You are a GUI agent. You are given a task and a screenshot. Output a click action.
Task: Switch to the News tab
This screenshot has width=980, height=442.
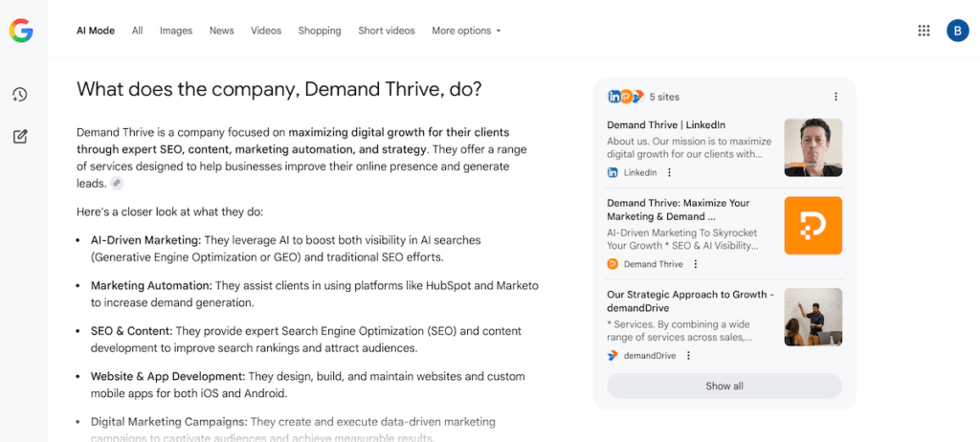coord(222,31)
